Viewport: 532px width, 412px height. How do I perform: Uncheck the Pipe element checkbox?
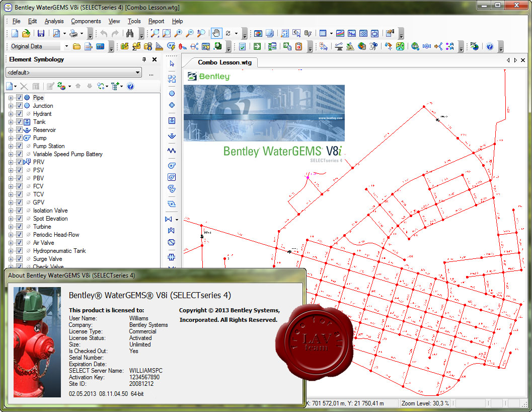point(19,98)
